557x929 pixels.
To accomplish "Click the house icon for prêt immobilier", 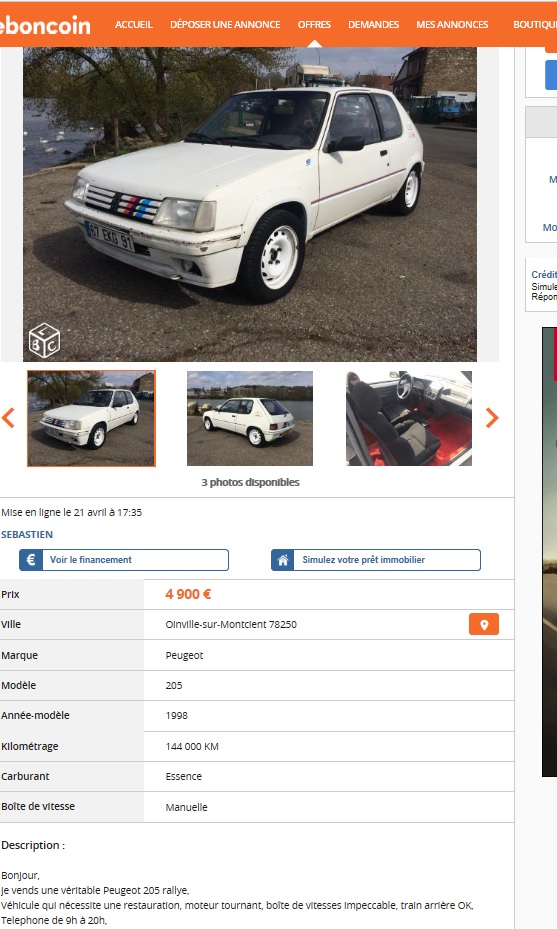I will 283,560.
